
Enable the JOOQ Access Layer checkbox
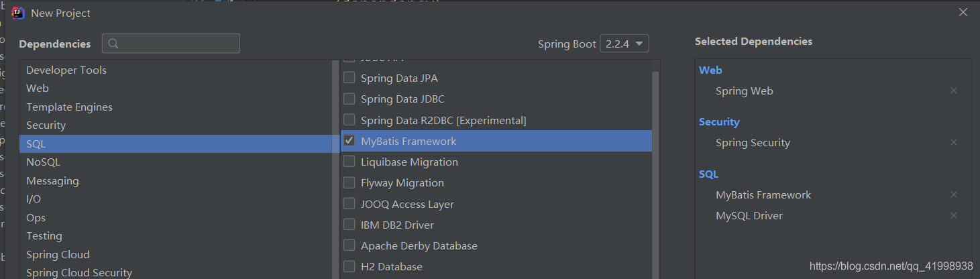(349, 204)
